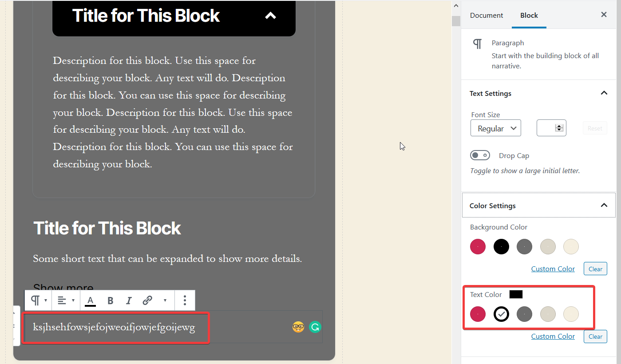Select the checked black text color swatch
Viewport: 621px width, 364px height.
point(501,314)
